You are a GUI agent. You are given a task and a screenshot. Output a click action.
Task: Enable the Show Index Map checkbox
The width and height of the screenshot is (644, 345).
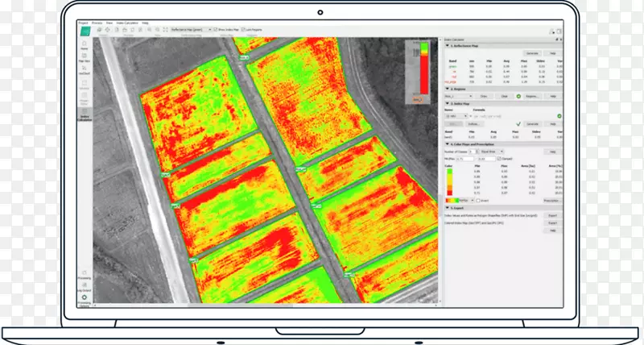pyautogui.click(x=216, y=30)
